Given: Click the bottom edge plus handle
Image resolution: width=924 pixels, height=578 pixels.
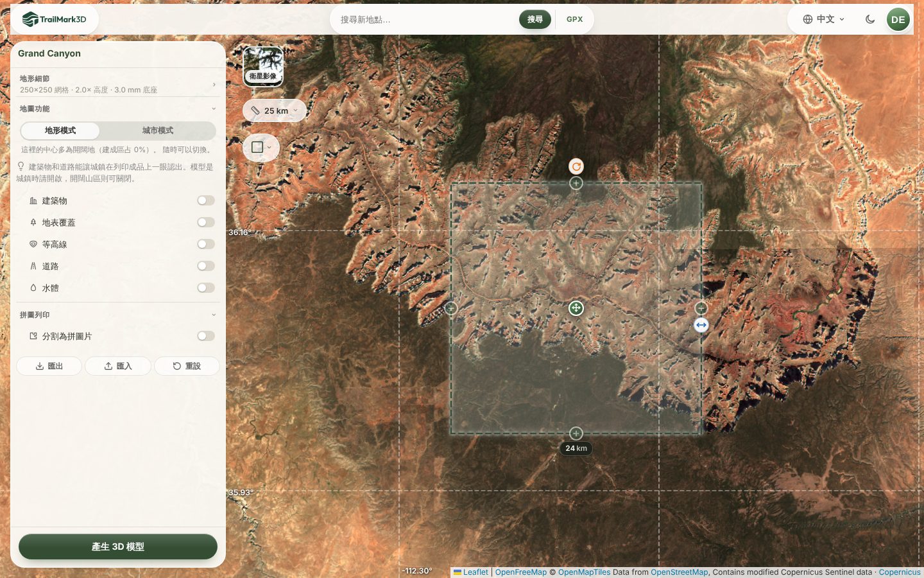Looking at the screenshot, I should click(x=576, y=433).
